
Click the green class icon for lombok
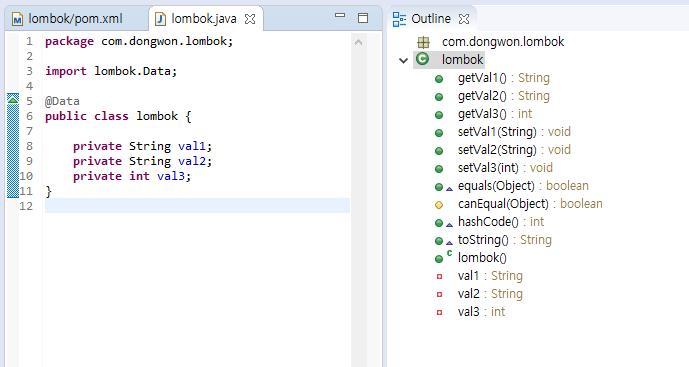tap(422, 59)
